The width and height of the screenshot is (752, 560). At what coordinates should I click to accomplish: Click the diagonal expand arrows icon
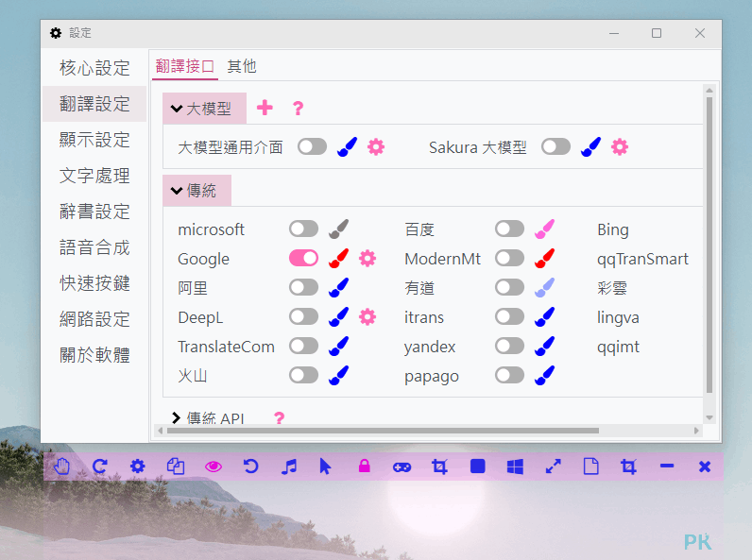(x=553, y=467)
